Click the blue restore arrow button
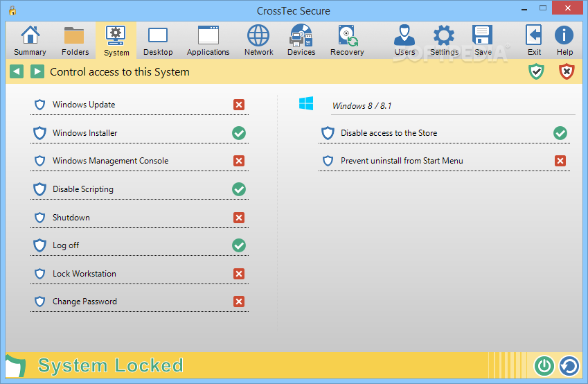Image resolution: width=588 pixels, height=384 pixels. pyautogui.click(x=569, y=365)
